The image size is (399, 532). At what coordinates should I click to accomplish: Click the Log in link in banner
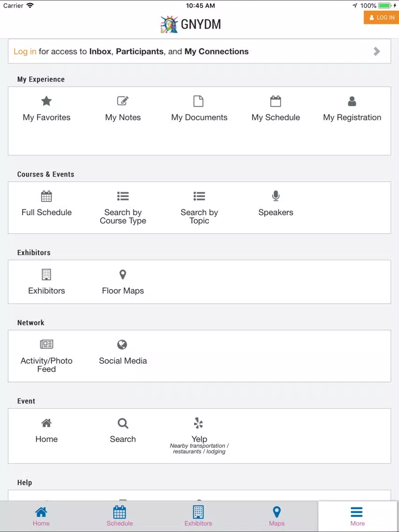(x=25, y=52)
